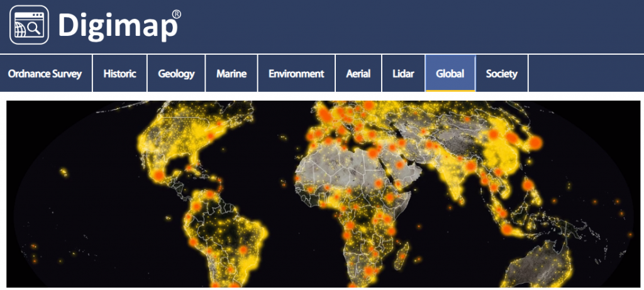Click eastern China on the world map
Viewport: 644px width, 290px height.
(x=509, y=151)
